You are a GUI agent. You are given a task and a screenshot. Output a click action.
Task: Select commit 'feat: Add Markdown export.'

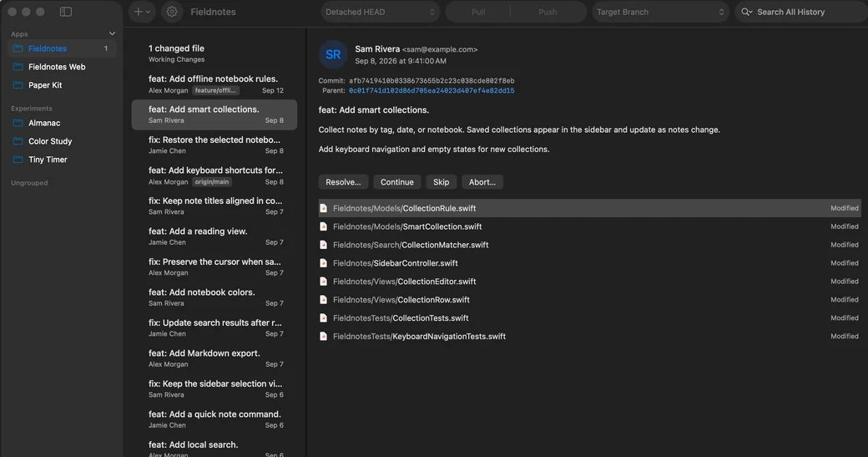coord(214,358)
